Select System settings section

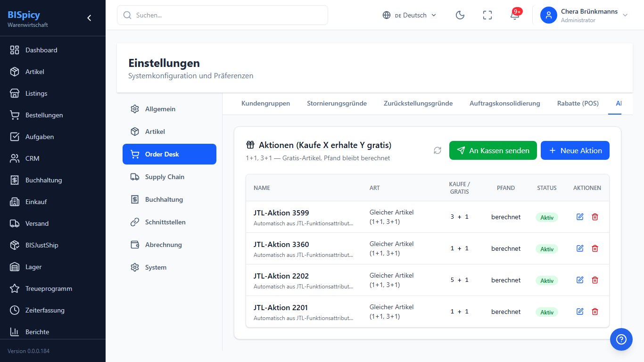[169, 267]
